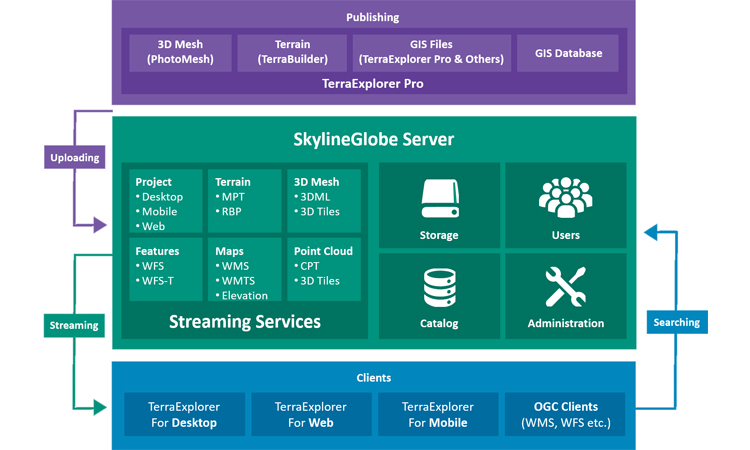Click the Publishing heading

pyautogui.click(x=373, y=17)
